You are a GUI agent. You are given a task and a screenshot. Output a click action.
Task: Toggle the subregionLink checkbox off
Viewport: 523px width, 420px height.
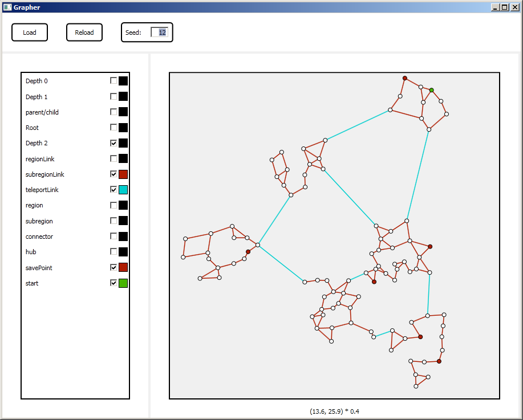tap(113, 174)
